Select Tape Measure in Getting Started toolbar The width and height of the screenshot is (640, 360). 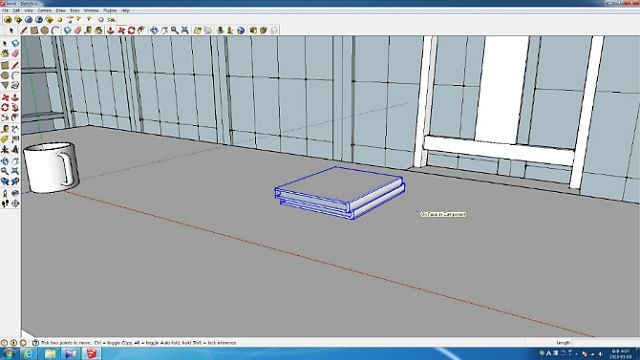[x=88, y=30]
